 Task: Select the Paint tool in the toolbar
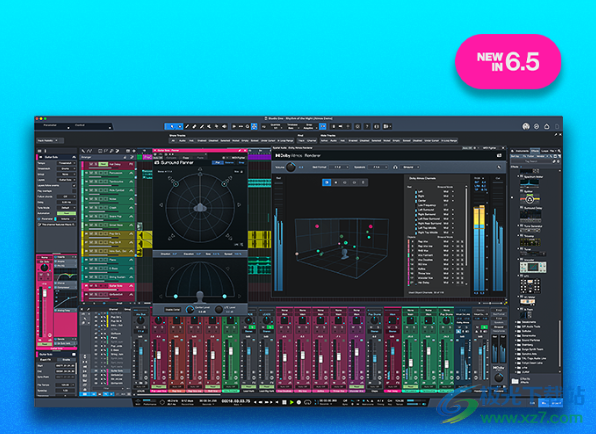pyautogui.click(x=202, y=127)
